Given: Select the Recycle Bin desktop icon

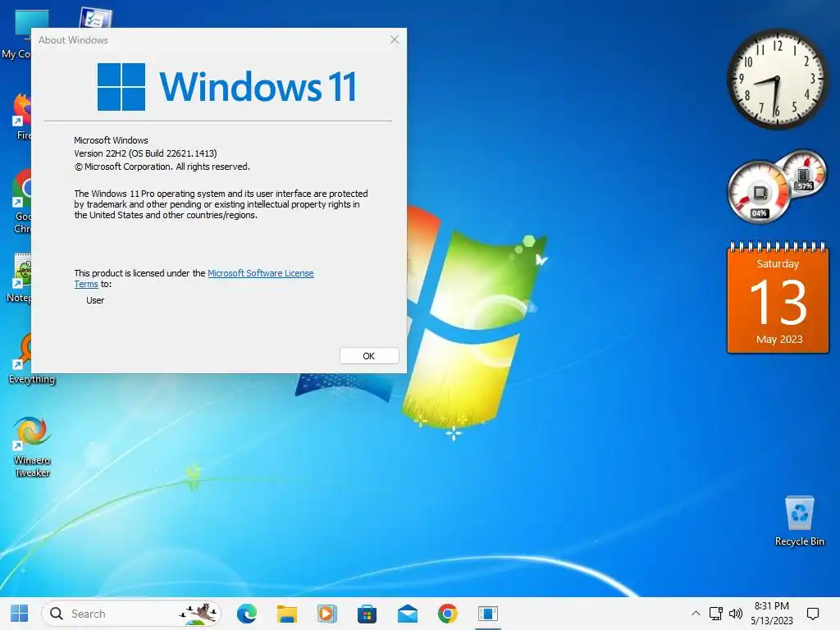Looking at the screenshot, I should coord(799,521).
